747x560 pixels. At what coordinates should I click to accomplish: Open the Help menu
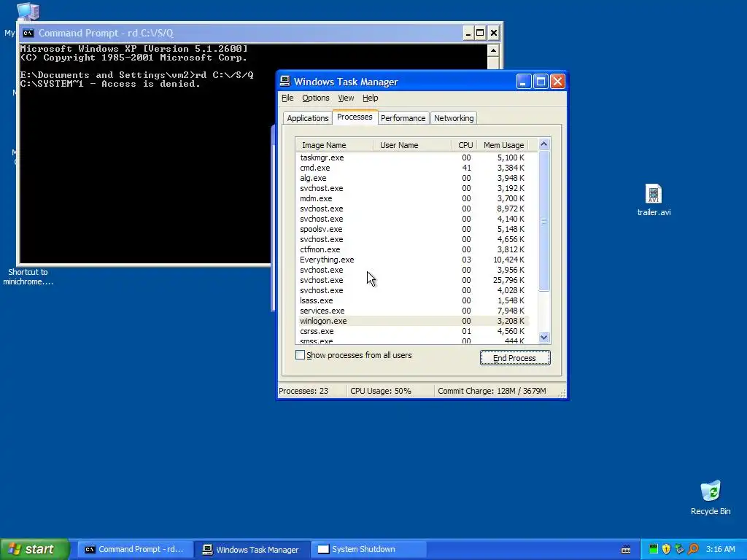coord(370,98)
